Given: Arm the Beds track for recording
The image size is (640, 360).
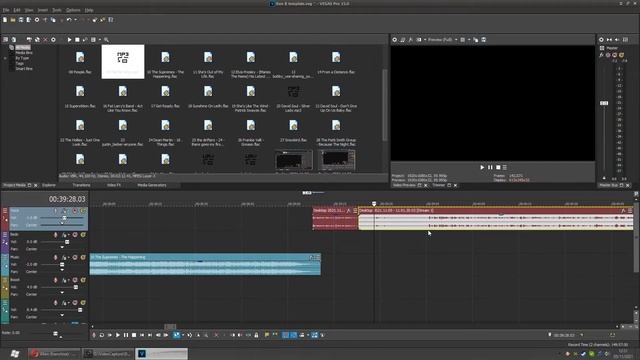Looking at the screenshot, I should click(56, 235).
